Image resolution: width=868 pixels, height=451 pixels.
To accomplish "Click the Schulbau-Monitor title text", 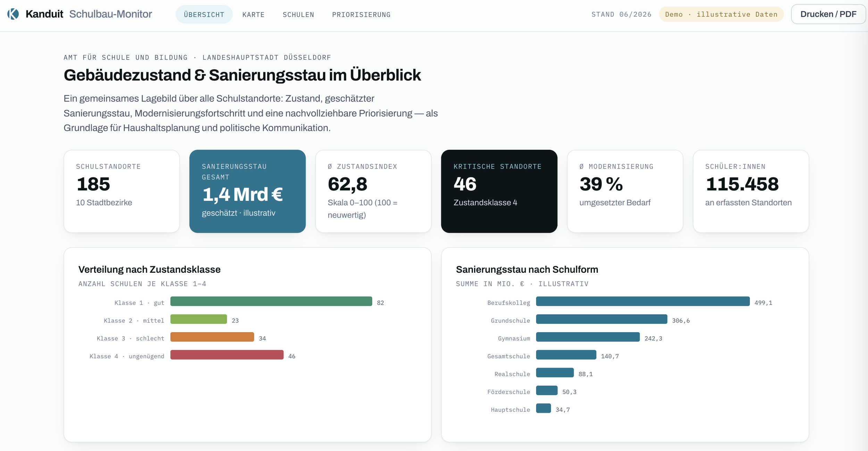I will coord(110,14).
